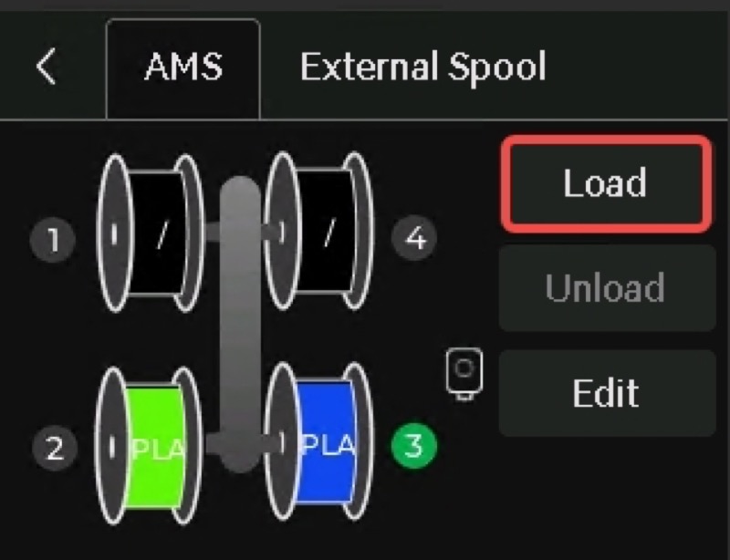Screen dimensions: 730x560
Task: Click the vertical AMS filament hub tube
Action: click(240, 325)
